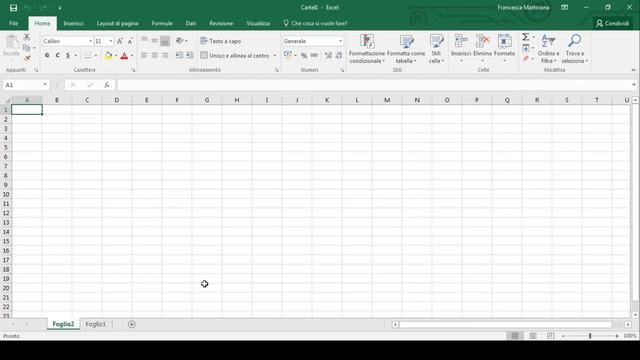Increase the cell indent
The width and height of the screenshot is (640, 360).
click(x=189, y=55)
